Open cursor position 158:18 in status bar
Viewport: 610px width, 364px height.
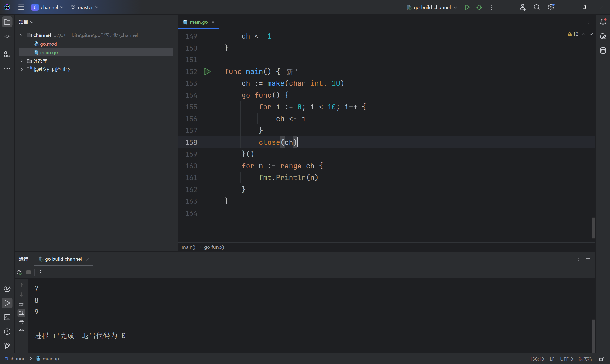coord(537,359)
